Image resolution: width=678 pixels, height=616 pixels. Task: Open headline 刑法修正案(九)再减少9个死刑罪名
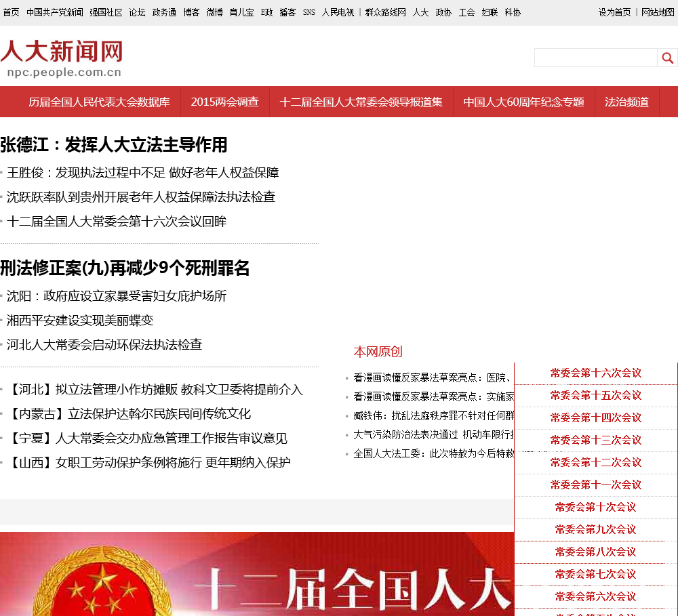pyautogui.click(x=125, y=268)
